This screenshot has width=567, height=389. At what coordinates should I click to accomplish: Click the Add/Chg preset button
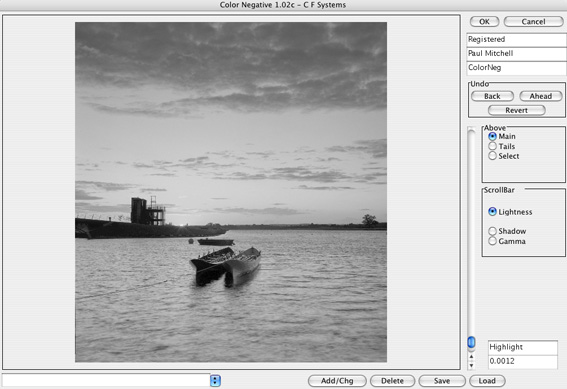(x=337, y=381)
